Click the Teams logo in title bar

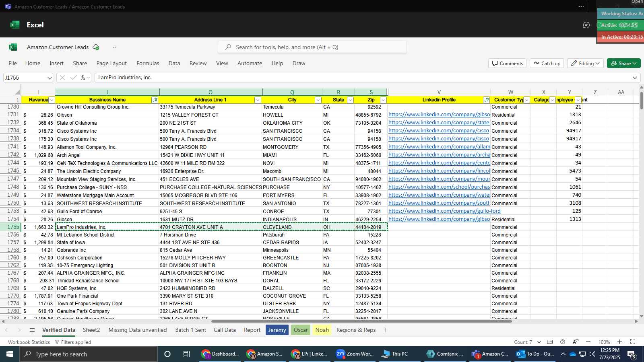point(8,6)
